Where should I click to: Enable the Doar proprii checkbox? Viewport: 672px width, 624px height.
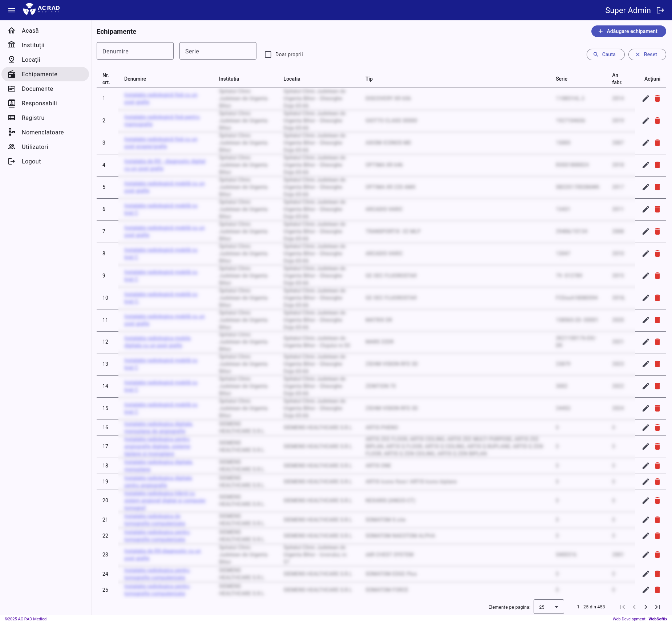click(268, 54)
